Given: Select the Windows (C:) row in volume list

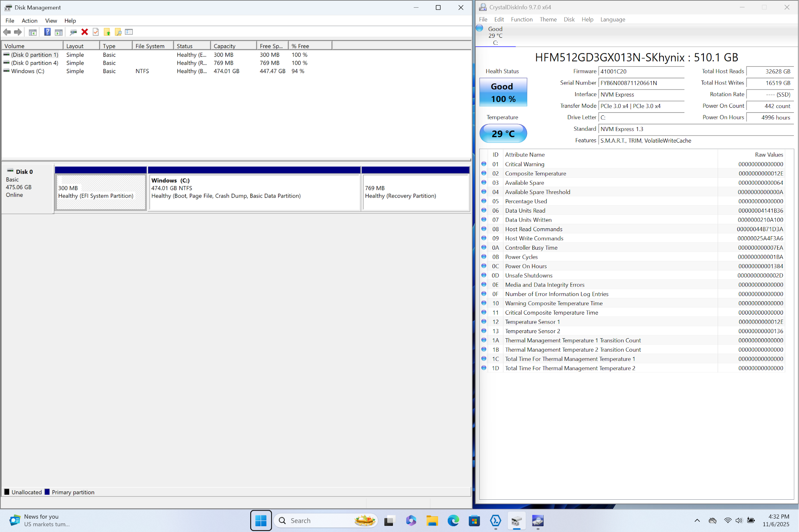Looking at the screenshot, I should 28,71.
